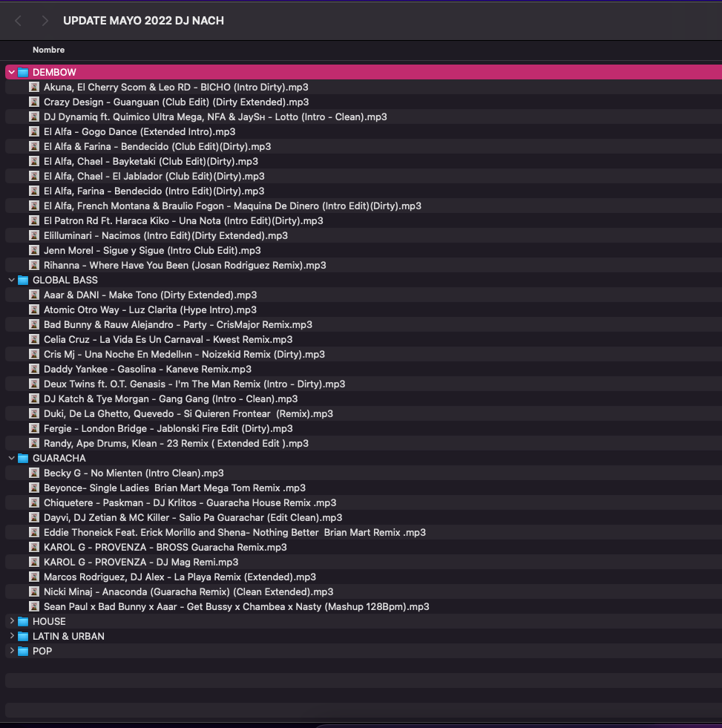
Task: Expand the HOUSE folder
Action: (x=12, y=621)
